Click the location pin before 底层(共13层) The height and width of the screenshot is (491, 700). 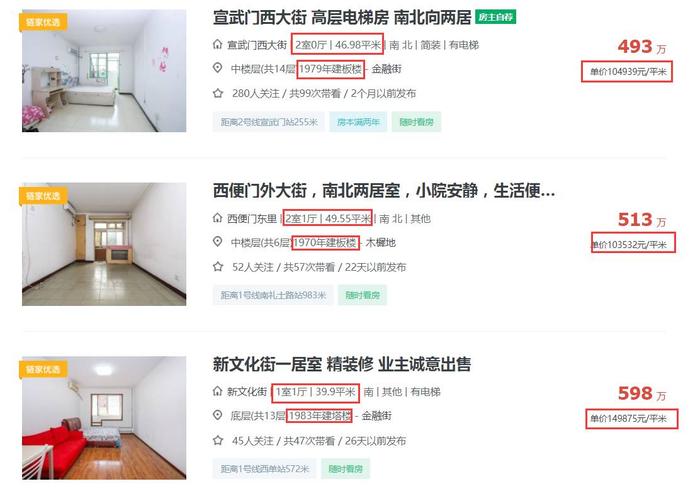pos(217,416)
